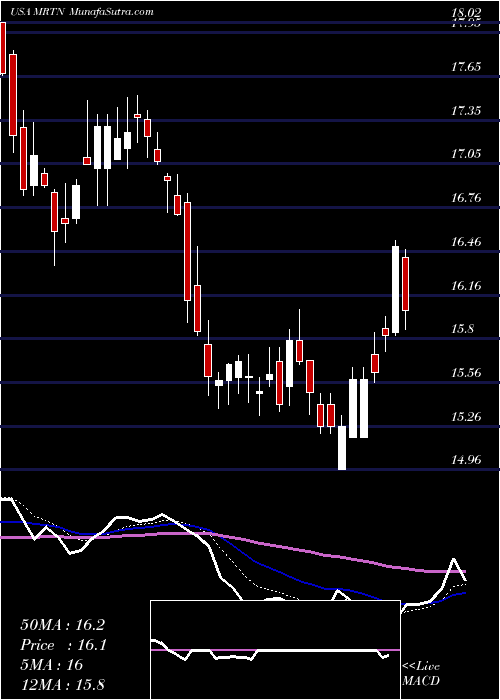Click the <<Live MACD label
Screen dimensions: 500x700
[421, 674]
